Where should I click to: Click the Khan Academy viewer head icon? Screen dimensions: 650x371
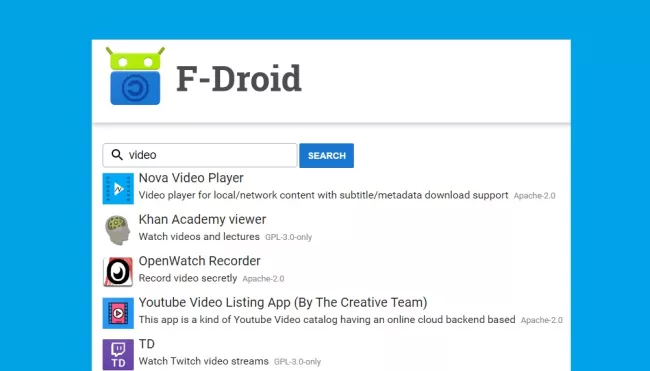(118, 230)
